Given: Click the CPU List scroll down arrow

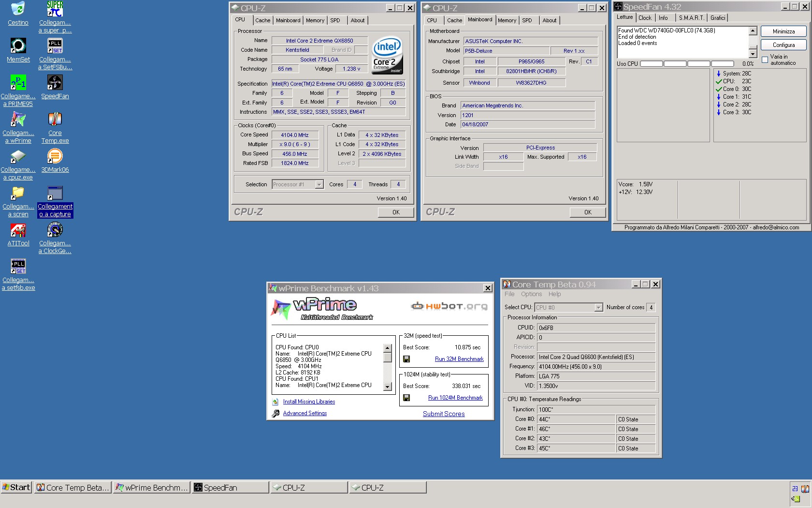Looking at the screenshot, I should (x=387, y=387).
